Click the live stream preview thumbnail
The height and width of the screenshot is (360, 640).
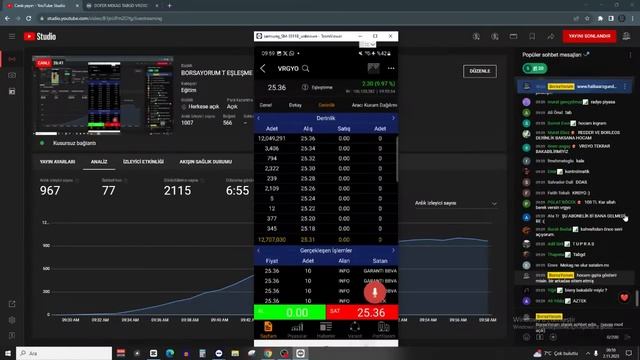pyautogui.click(x=103, y=95)
